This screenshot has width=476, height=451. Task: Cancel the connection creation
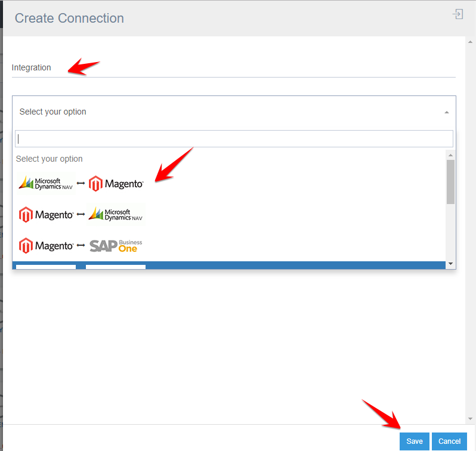(449, 441)
